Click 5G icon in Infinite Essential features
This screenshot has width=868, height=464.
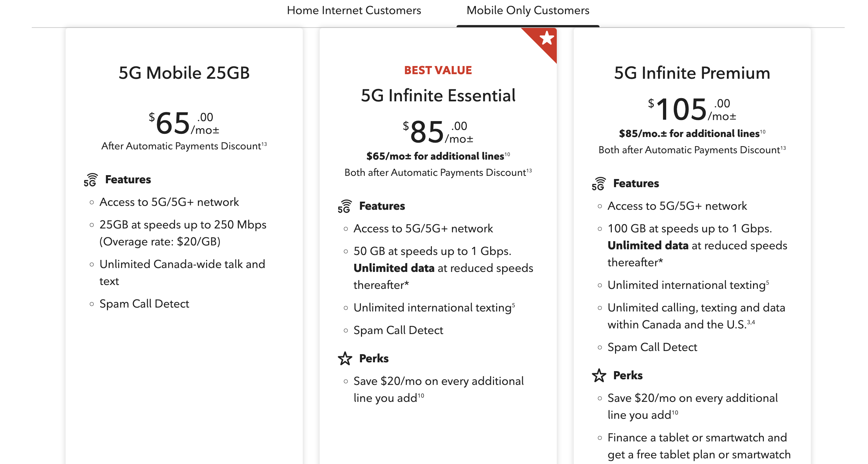[x=345, y=206]
